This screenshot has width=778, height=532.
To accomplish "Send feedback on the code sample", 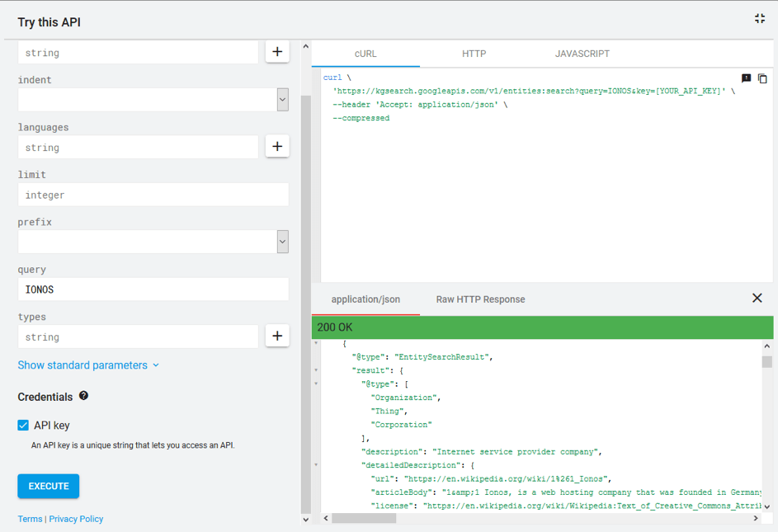I will click(x=747, y=78).
